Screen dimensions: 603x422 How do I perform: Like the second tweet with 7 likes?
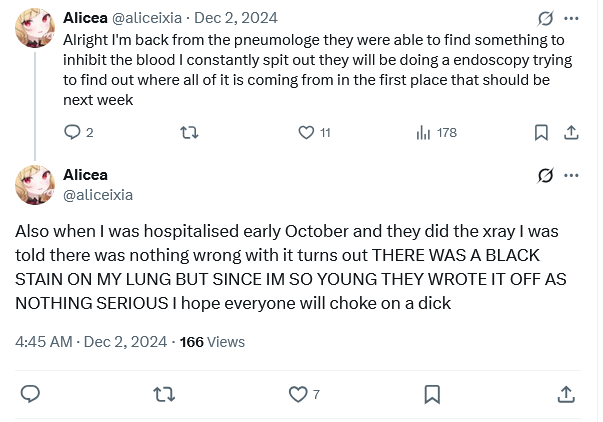point(298,393)
